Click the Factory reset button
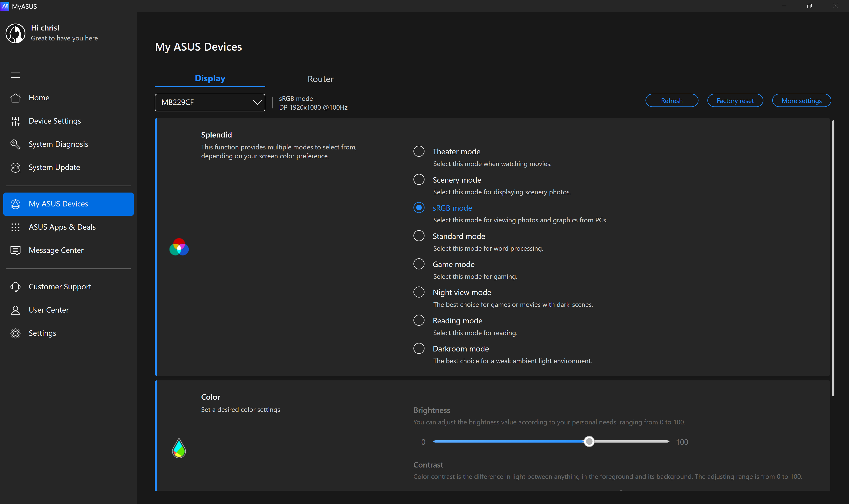 [x=735, y=101]
